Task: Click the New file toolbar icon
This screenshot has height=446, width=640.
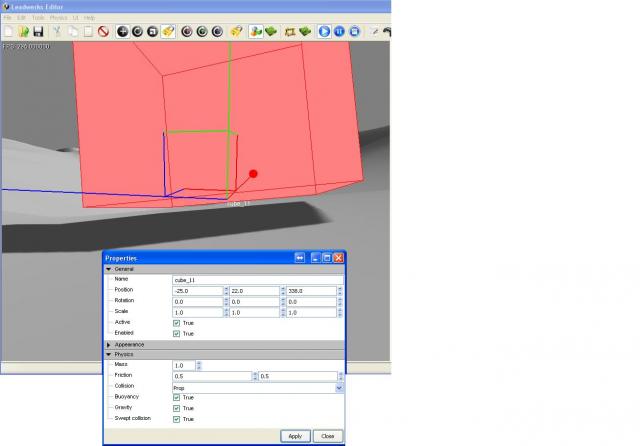Action: (9, 32)
